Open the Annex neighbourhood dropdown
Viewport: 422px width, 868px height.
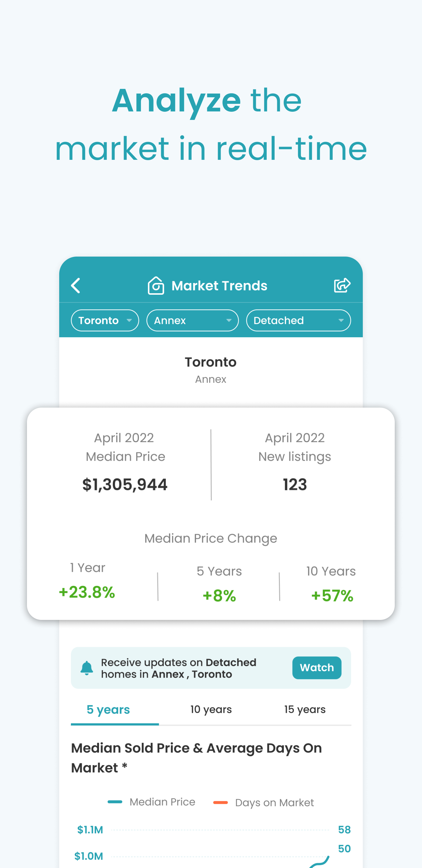tap(192, 321)
